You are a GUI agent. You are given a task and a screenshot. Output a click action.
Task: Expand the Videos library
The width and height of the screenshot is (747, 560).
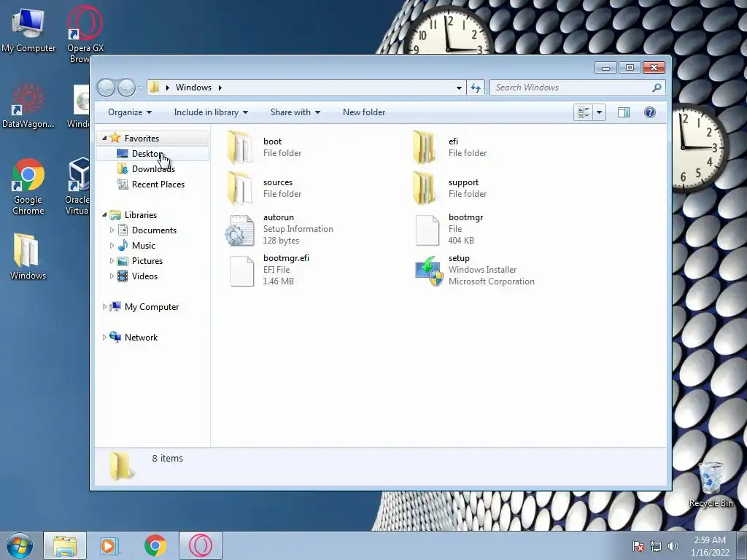112,276
